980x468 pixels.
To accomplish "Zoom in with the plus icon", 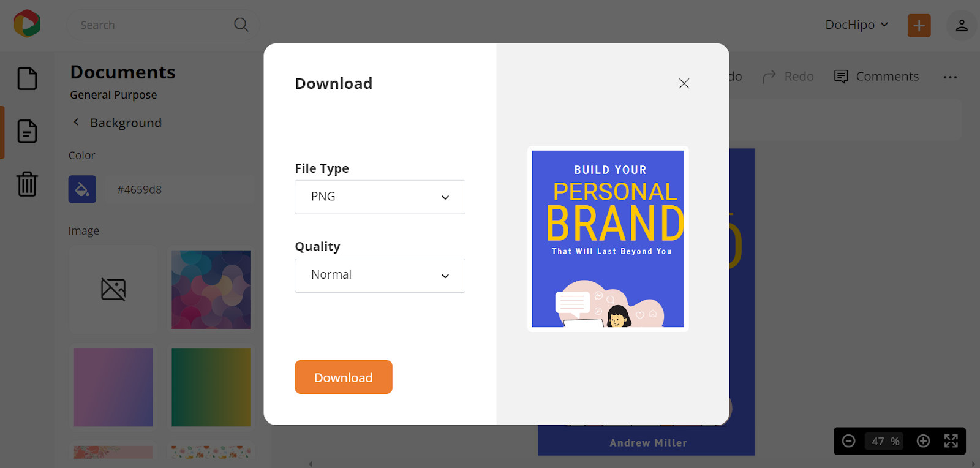I will pyautogui.click(x=923, y=441).
